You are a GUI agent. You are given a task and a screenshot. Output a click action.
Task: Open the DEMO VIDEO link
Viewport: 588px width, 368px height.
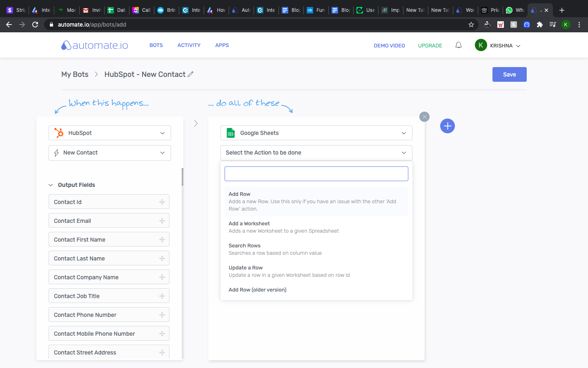tap(390, 46)
